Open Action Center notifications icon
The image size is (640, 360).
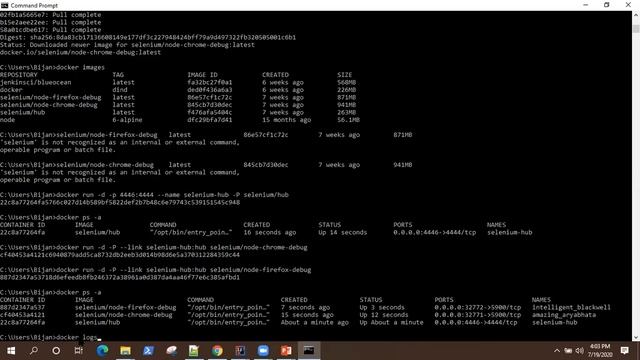pos(624,351)
